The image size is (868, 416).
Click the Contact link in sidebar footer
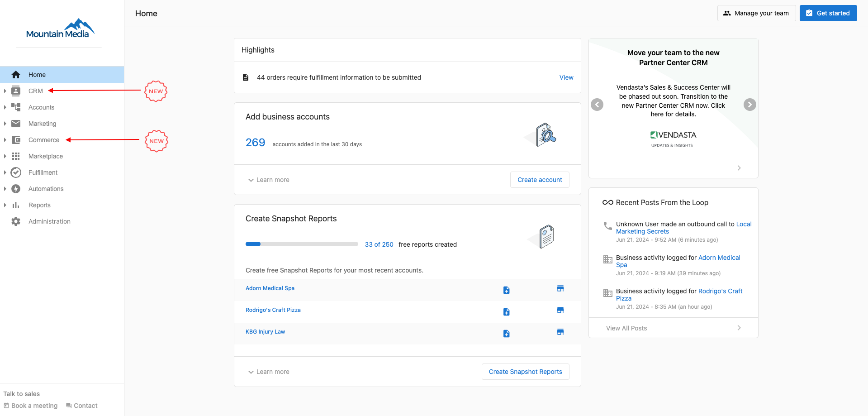coord(82,406)
